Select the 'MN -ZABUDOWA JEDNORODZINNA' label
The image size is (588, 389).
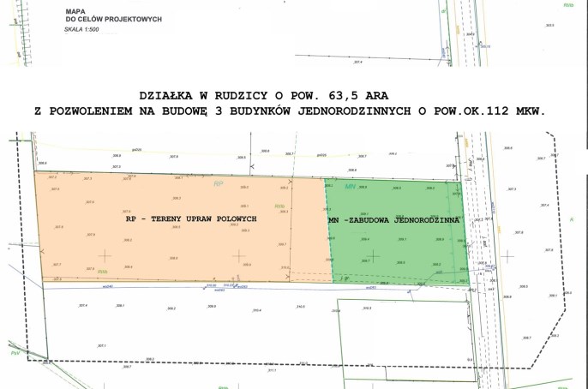coord(395,219)
